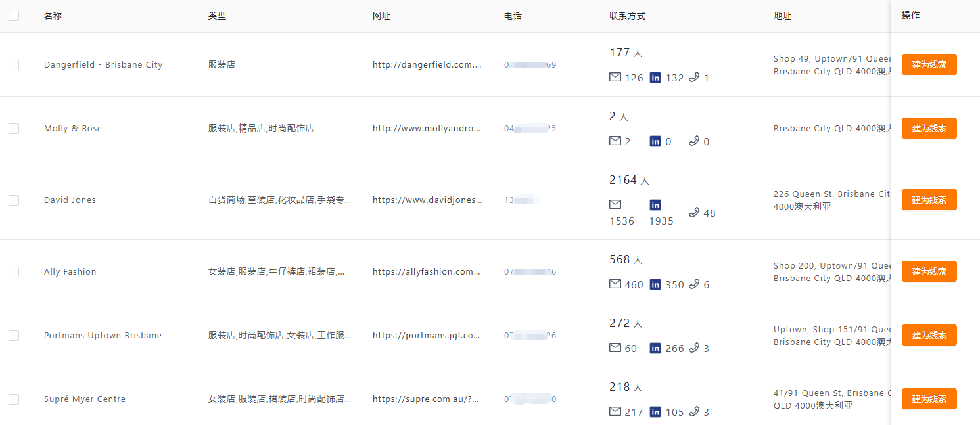
Task: Click the LinkedIn icon in Dangerfield row
Action: pyautogui.click(x=655, y=78)
